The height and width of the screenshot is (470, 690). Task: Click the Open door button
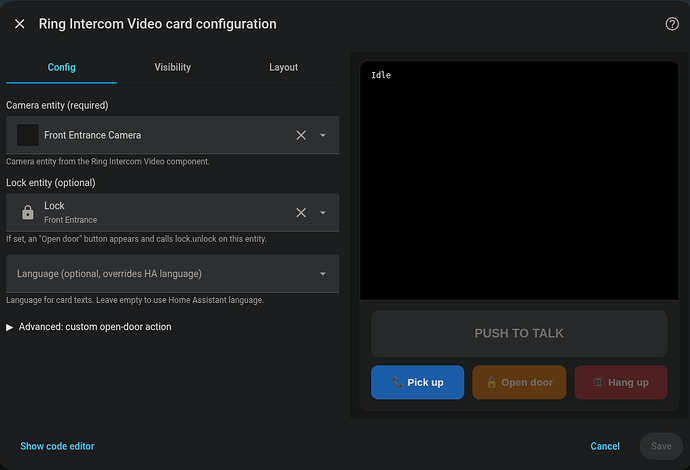click(519, 382)
